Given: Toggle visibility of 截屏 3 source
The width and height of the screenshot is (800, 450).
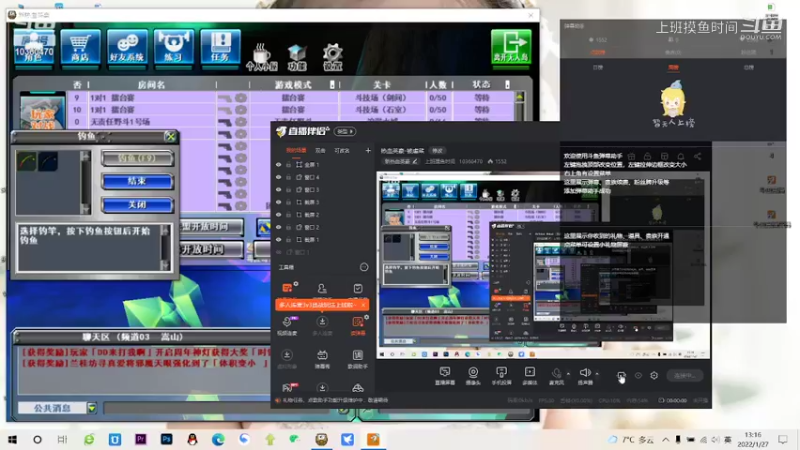Looking at the screenshot, I should coord(279,202).
